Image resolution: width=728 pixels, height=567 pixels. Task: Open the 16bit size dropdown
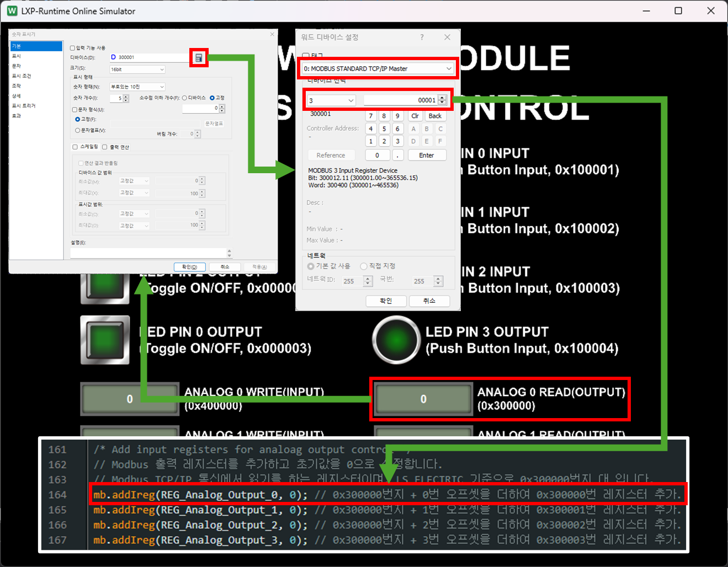pos(137,69)
